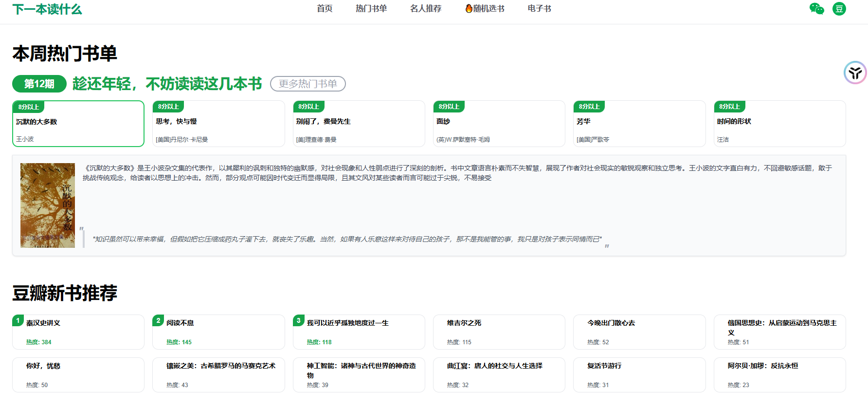Open the 维吉尔之死 book card
868x409 pixels.
pyautogui.click(x=499, y=332)
